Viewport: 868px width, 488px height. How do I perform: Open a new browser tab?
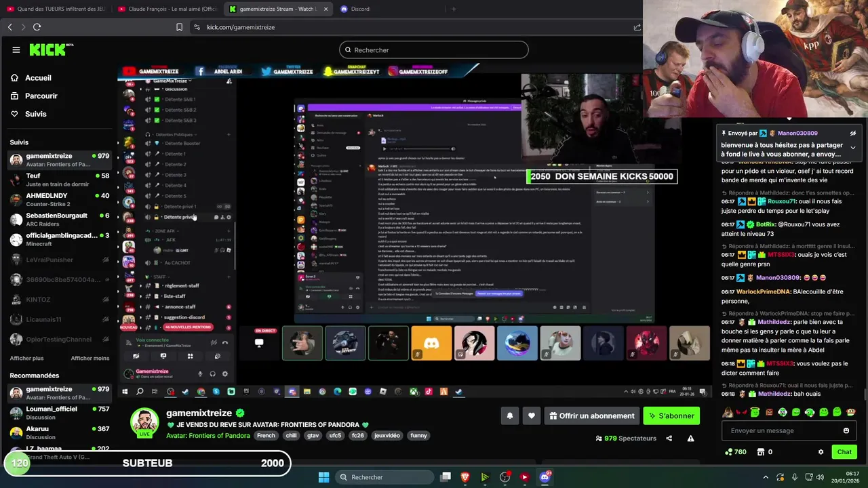pyautogui.click(x=454, y=9)
